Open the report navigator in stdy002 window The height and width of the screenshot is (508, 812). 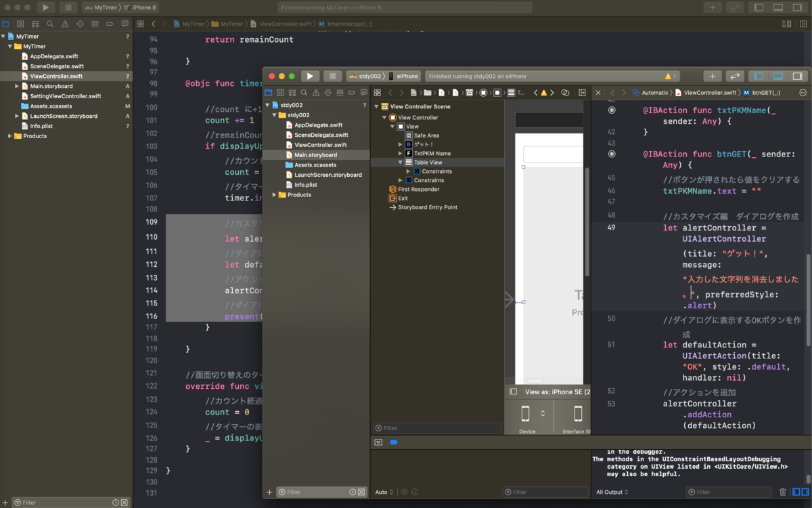pos(364,92)
